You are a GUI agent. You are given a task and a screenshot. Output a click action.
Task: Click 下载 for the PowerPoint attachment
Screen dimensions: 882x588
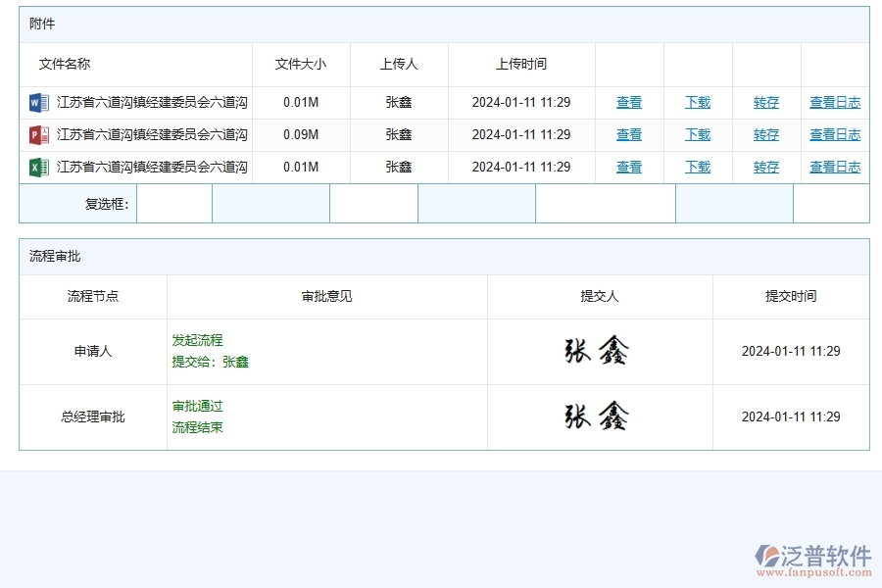(697, 134)
